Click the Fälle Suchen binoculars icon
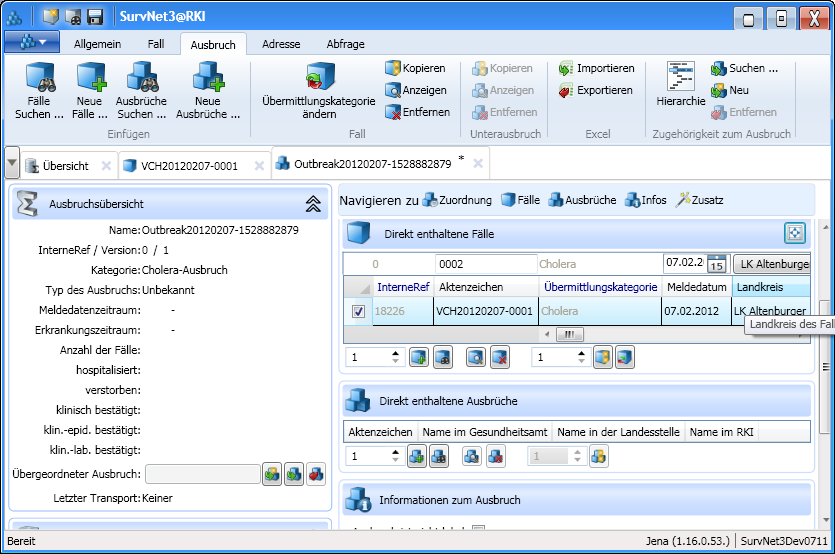The width and height of the screenshot is (835, 554). (x=39, y=78)
